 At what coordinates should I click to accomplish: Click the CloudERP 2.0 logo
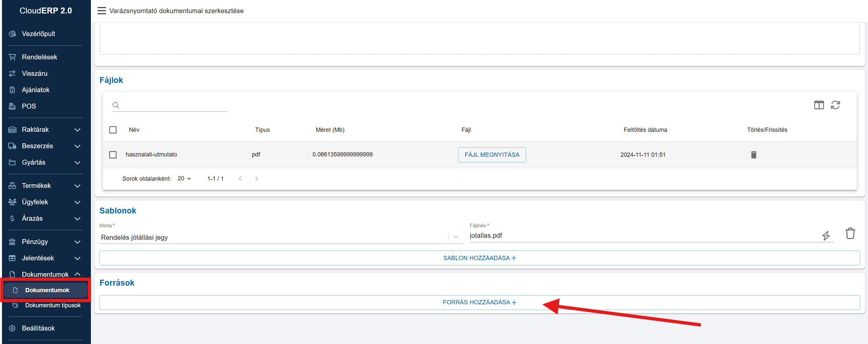[x=46, y=11]
